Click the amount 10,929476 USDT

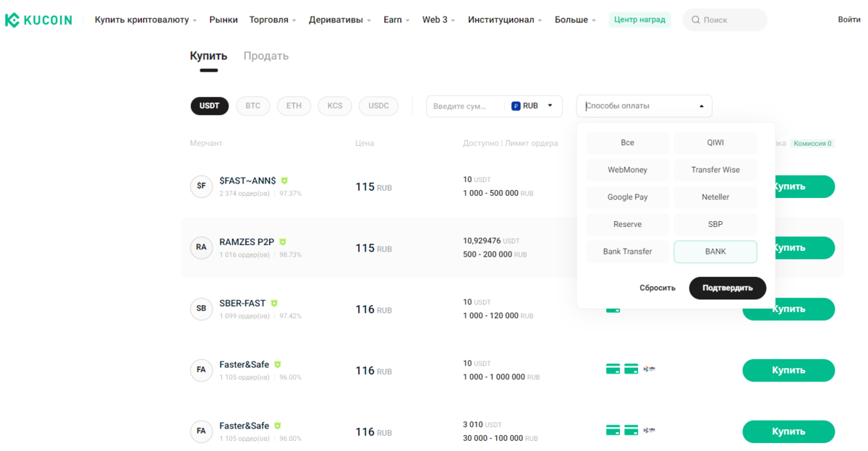(x=491, y=241)
